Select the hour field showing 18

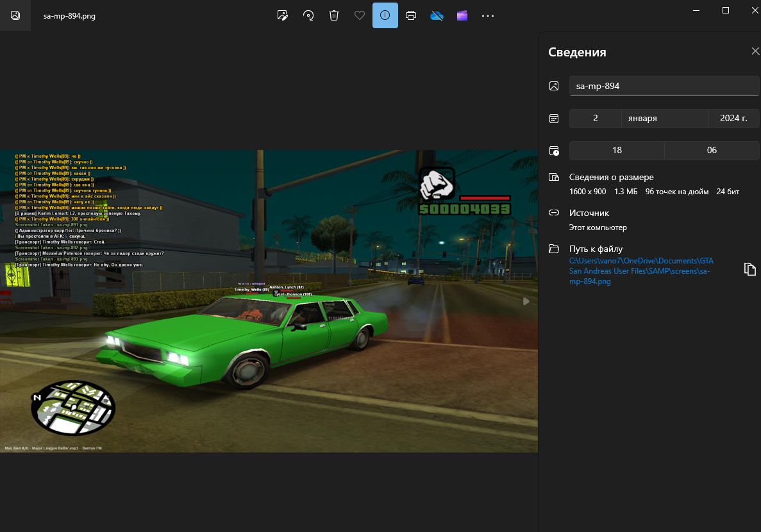click(x=617, y=151)
